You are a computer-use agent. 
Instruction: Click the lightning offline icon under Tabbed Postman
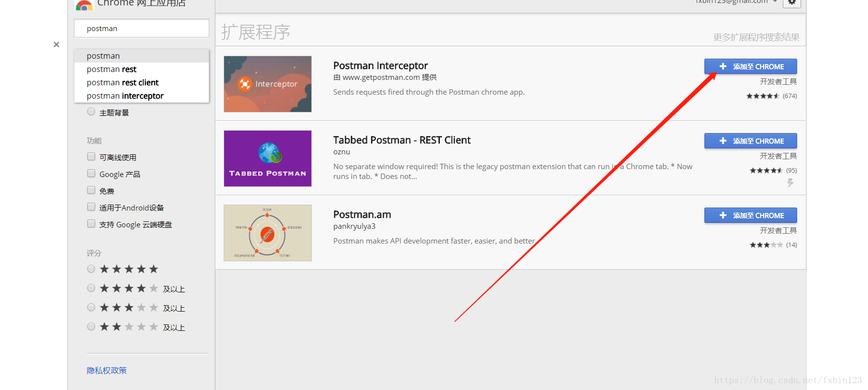point(790,183)
